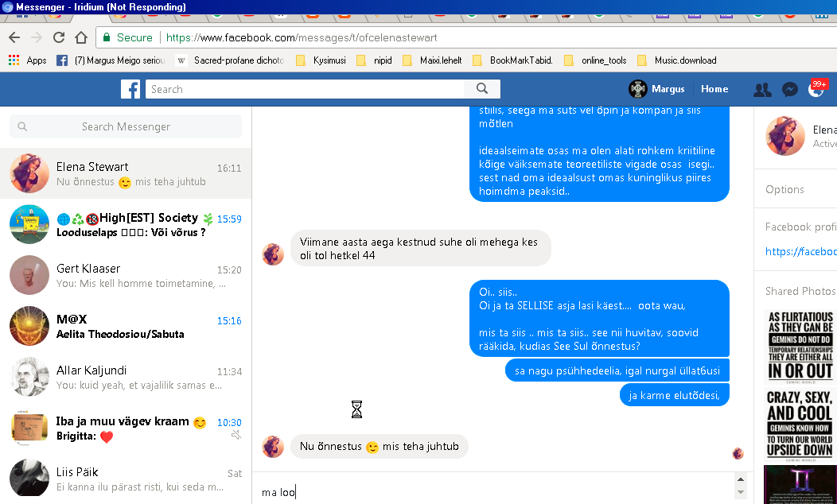This screenshot has width=837, height=504.
Task: Open the Maixi.lehelt bookmarks folder
Action: pos(432,60)
